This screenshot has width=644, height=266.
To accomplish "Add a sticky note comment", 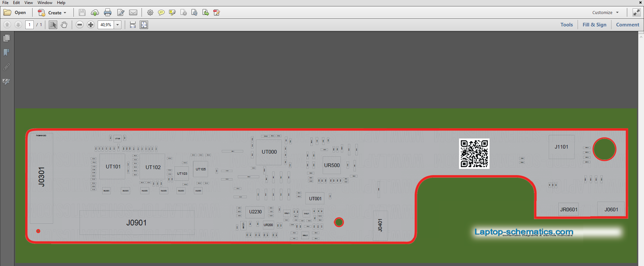I will click(161, 13).
